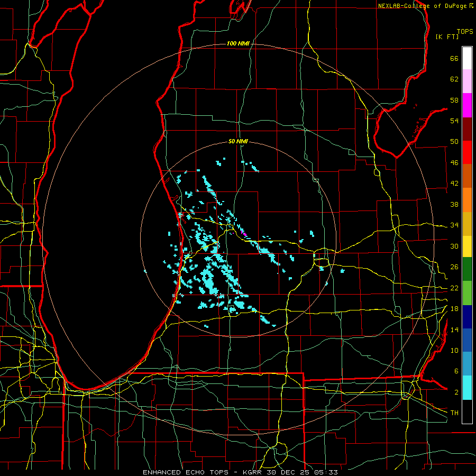
Task: Click the '58' legend label
Action: pyautogui.click(x=454, y=100)
